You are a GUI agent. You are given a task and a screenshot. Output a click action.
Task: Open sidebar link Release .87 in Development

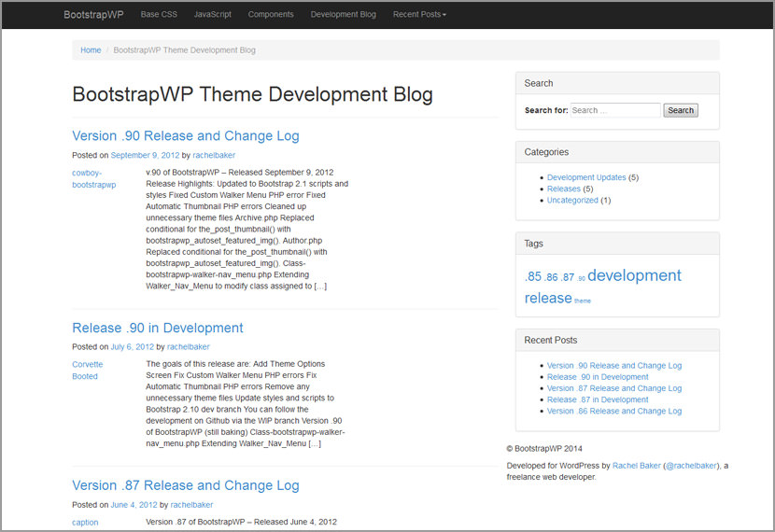coord(598,399)
